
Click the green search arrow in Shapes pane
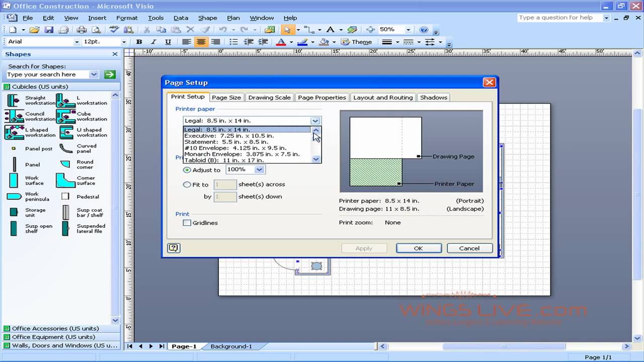110,74
